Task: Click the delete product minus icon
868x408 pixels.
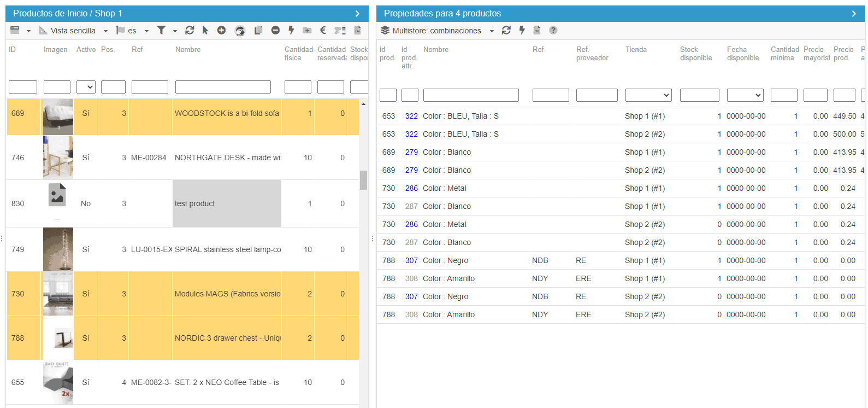Action: (275, 31)
